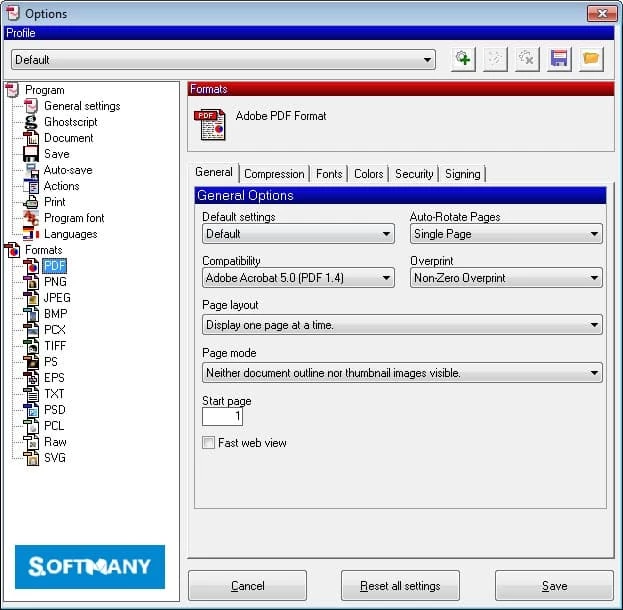Select TIFF in the Formats tree
Image resolution: width=623 pixels, height=610 pixels.
coord(55,346)
